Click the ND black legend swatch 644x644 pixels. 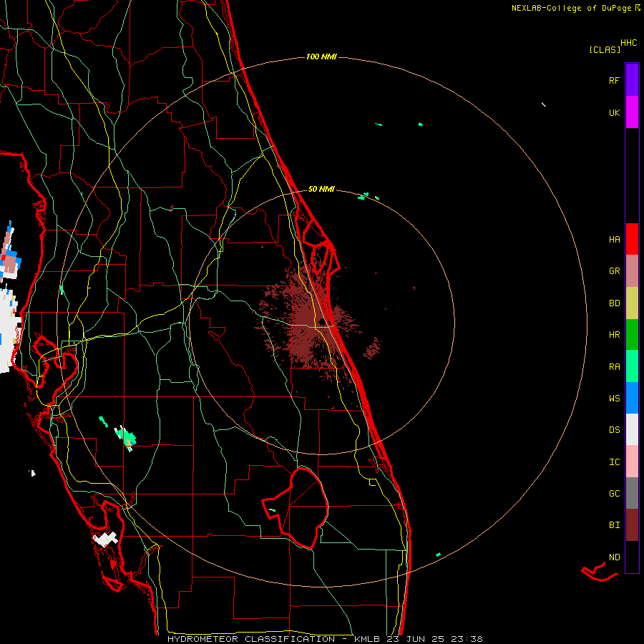(x=632, y=557)
